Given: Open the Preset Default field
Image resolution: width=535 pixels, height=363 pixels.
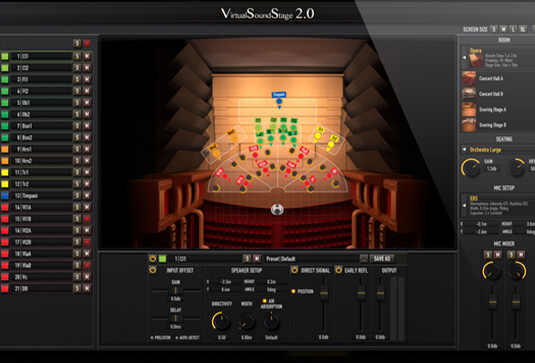Looking at the screenshot, I should [x=311, y=259].
